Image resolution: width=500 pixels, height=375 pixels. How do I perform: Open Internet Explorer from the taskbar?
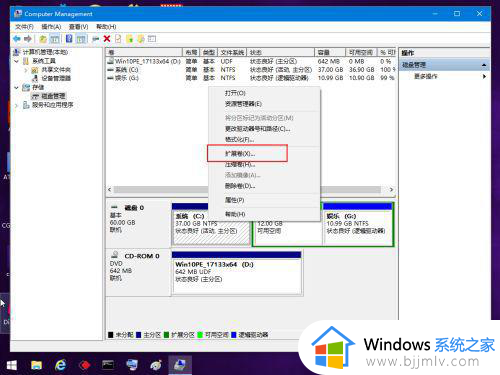[60, 365]
